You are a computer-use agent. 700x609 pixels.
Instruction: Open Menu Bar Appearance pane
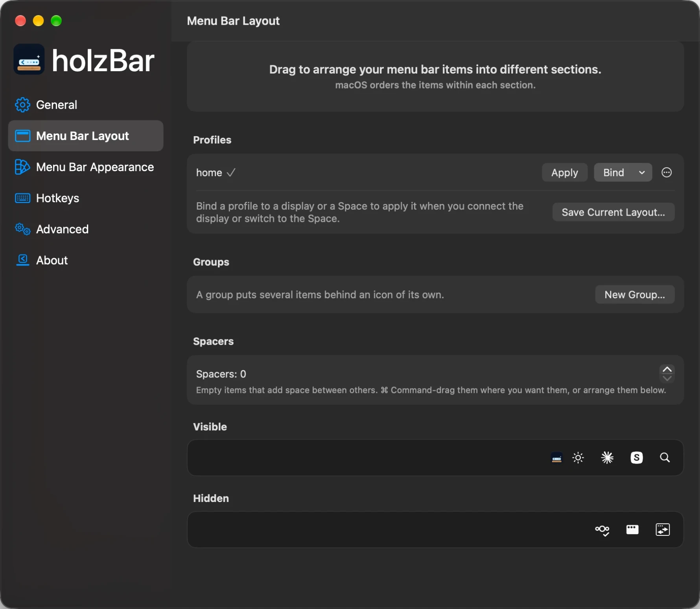pos(86,167)
